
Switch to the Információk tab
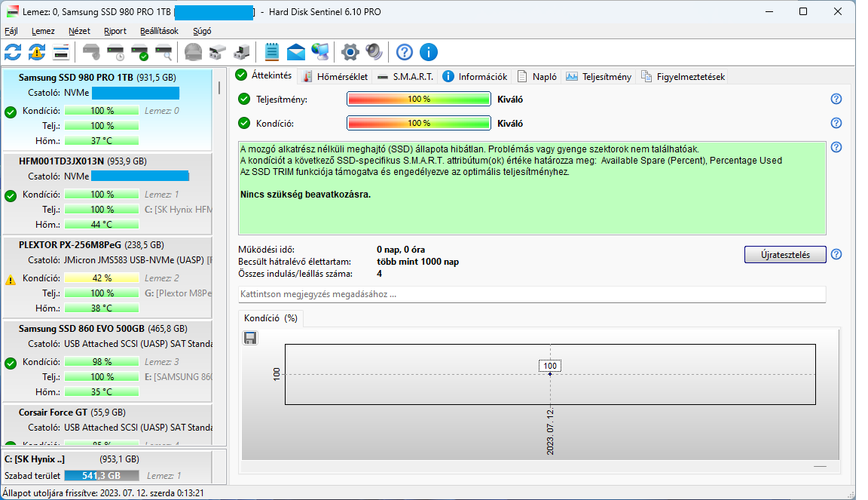[475, 76]
